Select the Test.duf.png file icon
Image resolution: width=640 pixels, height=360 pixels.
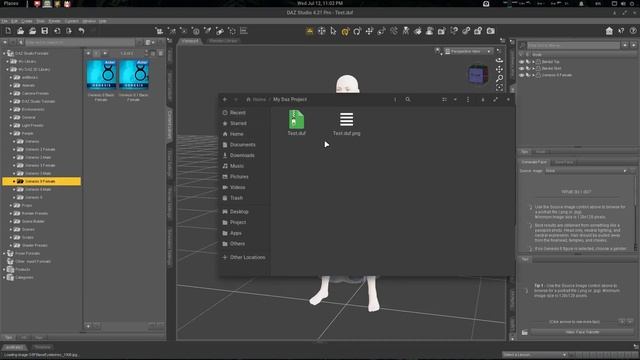pos(347,119)
